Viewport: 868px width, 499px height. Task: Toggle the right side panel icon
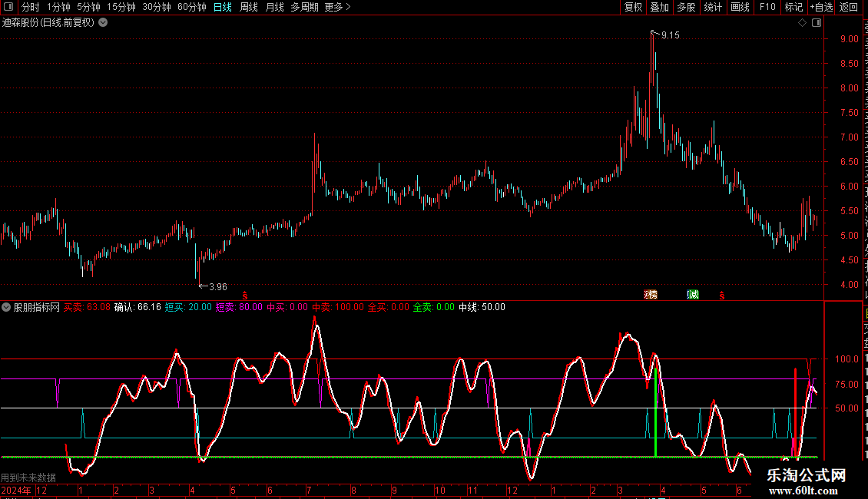coord(817,23)
